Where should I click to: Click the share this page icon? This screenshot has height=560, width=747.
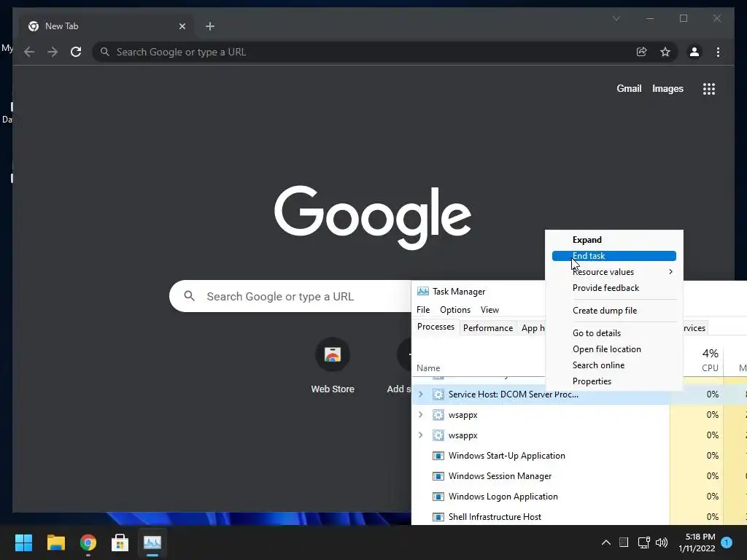(642, 52)
